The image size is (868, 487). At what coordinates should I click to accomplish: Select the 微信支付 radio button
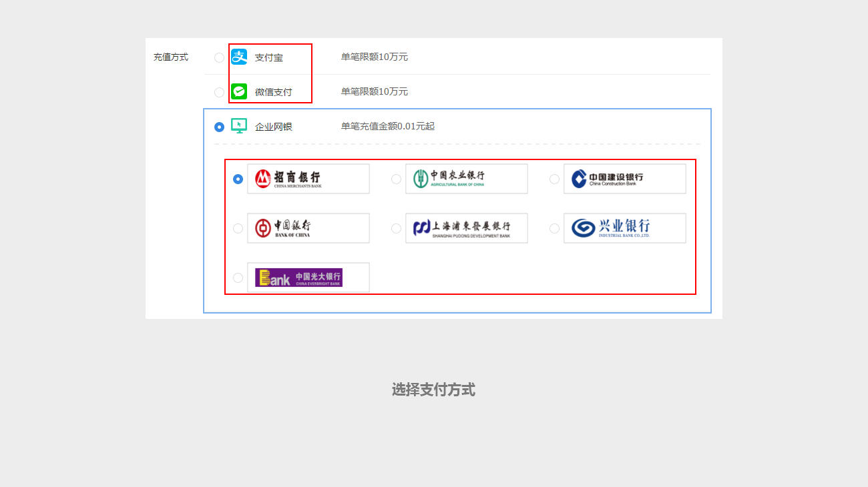pyautogui.click(x=219, y=92)
